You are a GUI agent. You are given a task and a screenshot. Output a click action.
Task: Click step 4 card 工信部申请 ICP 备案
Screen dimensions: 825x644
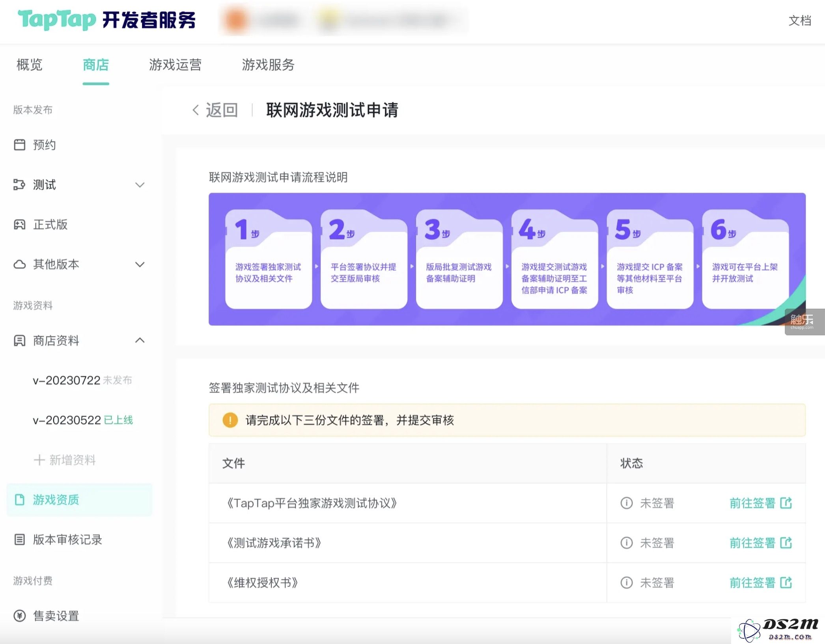pyautogui.click(x=555, y=259)
